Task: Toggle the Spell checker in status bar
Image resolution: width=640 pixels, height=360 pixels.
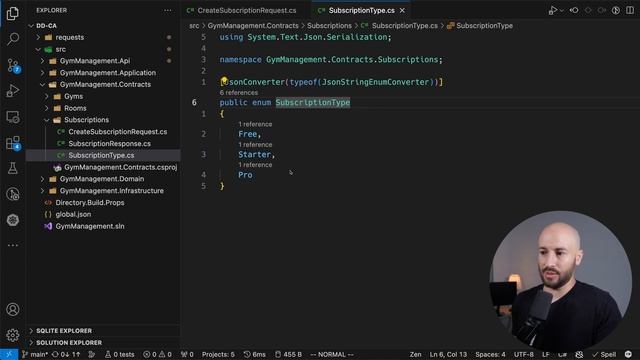Action: (604, 354)
